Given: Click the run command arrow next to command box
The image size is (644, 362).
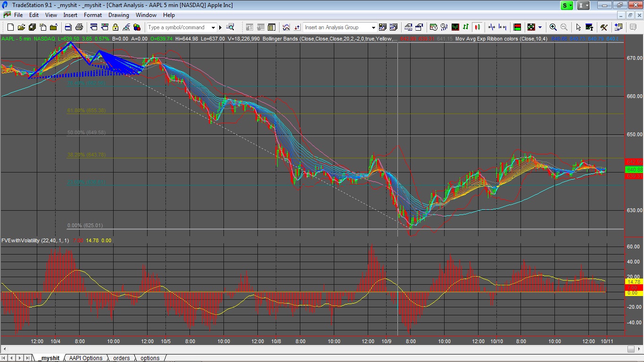Looking at the screenshot, I should tap(220, 27).
